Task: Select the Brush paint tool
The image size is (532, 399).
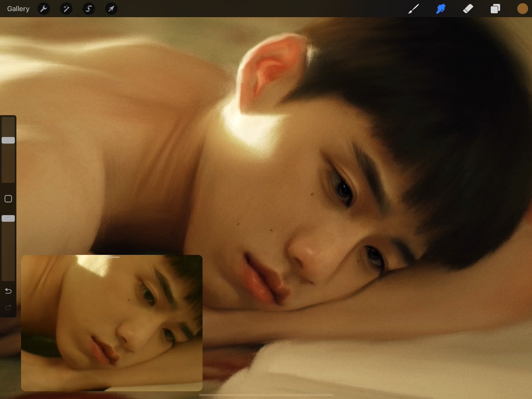Action: tap(414, 8)
